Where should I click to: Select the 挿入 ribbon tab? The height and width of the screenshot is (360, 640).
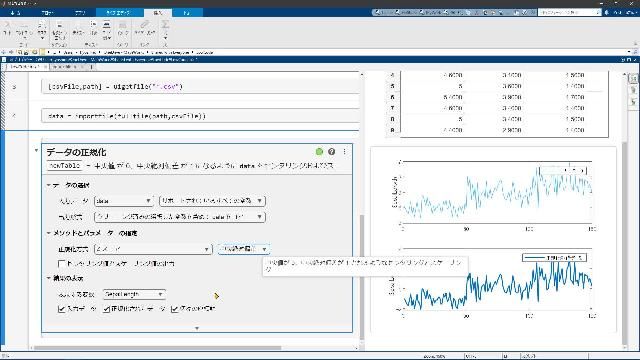[158, 13]
